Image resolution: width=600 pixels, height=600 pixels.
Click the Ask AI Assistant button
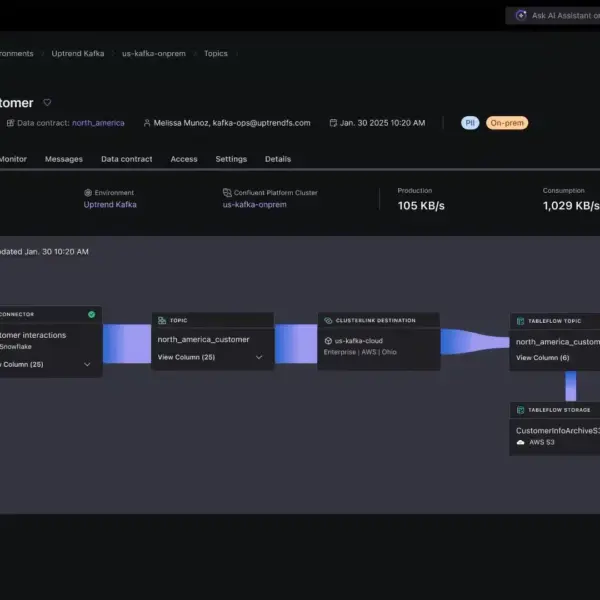click(x=553, y=16)
